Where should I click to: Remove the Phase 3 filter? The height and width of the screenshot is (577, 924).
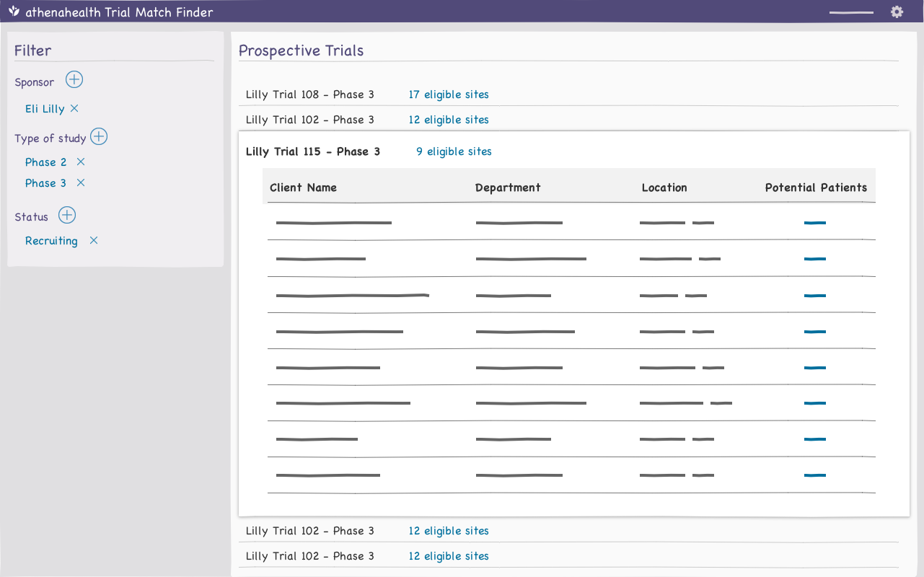pyautogui.click(x=81, y=182)
